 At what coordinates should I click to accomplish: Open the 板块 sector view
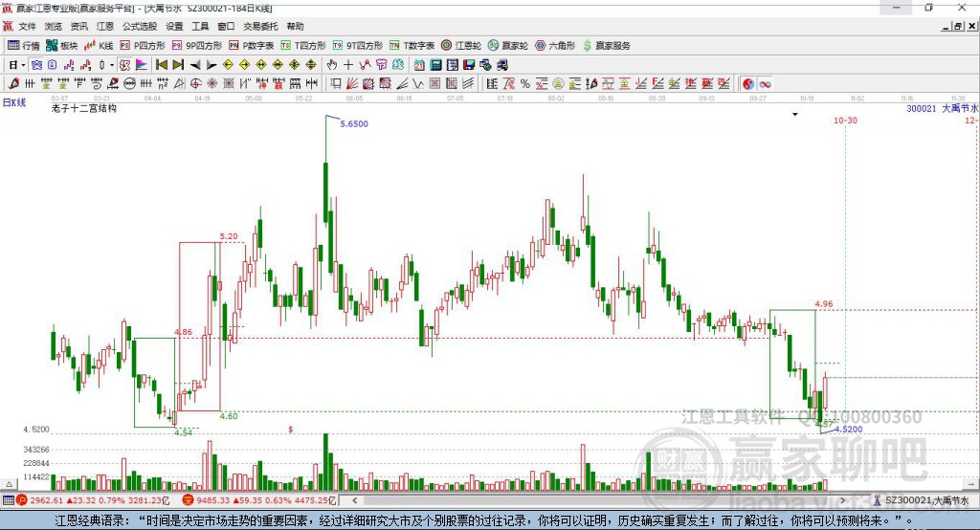coord(61,46)
